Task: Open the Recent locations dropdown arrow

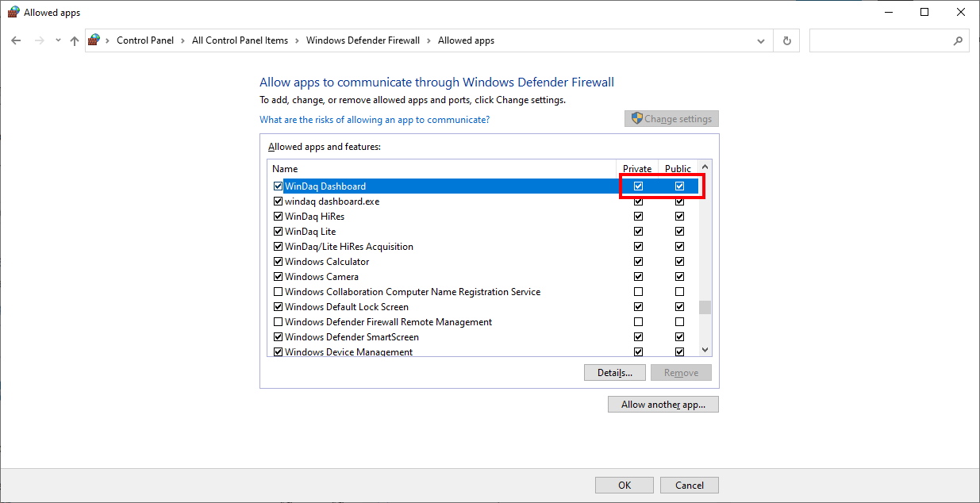Action: tap(58, 40)
